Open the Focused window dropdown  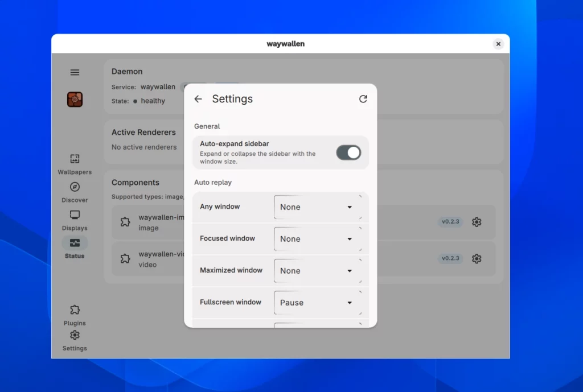pyautogui.click(x=317, y=239)
